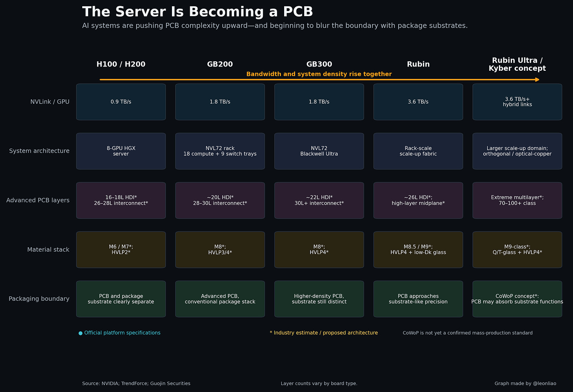The height and width of the screenshot is (392, 573).
Task: Click "Higher-density PCB, substrate still distinct" cell
Action: (x=319, y=299)
